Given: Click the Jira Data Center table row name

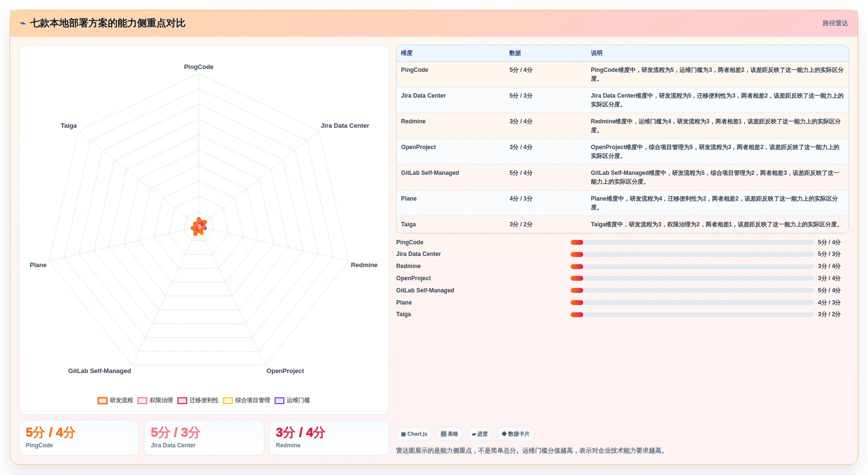Looking at the screenshot, I should coord(423,96).
